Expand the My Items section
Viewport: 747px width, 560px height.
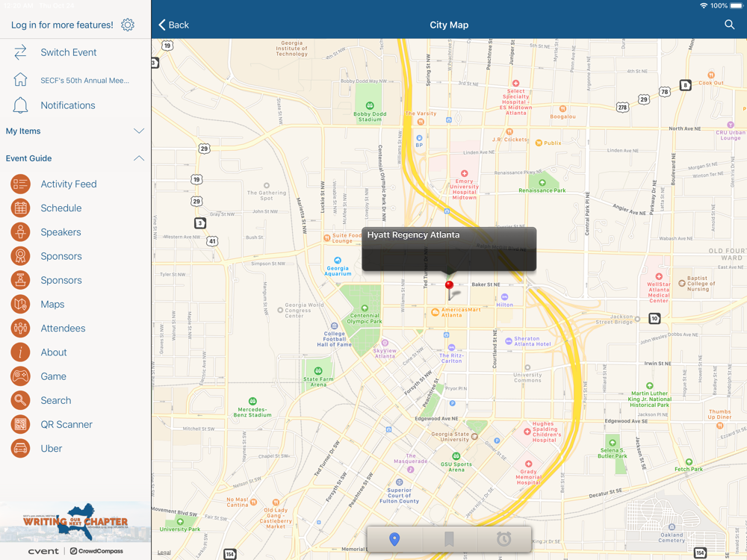tap(75, 131)
